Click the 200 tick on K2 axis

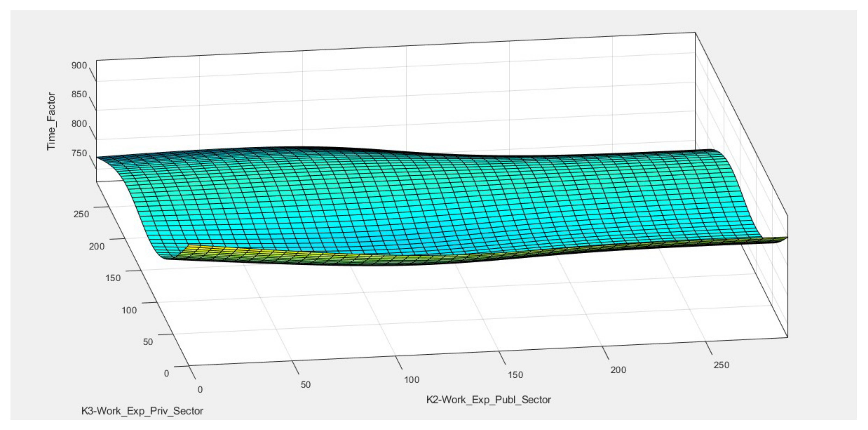coord(618,370)
